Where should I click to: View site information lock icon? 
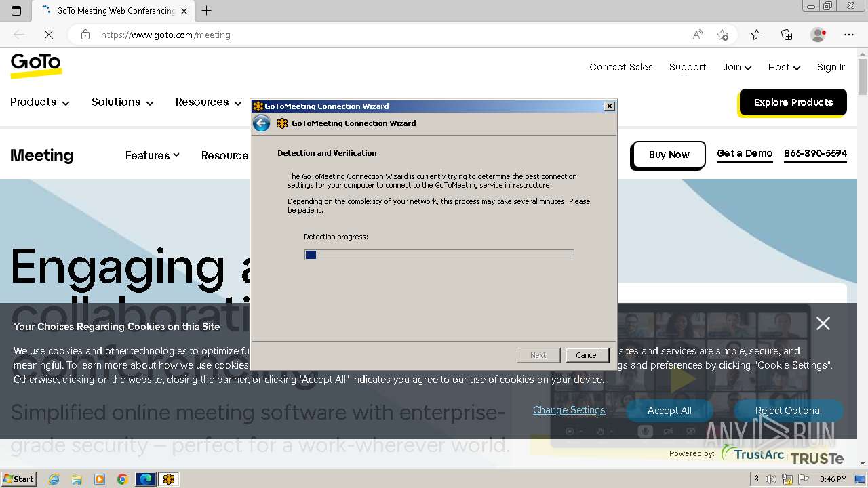point(85,35)
